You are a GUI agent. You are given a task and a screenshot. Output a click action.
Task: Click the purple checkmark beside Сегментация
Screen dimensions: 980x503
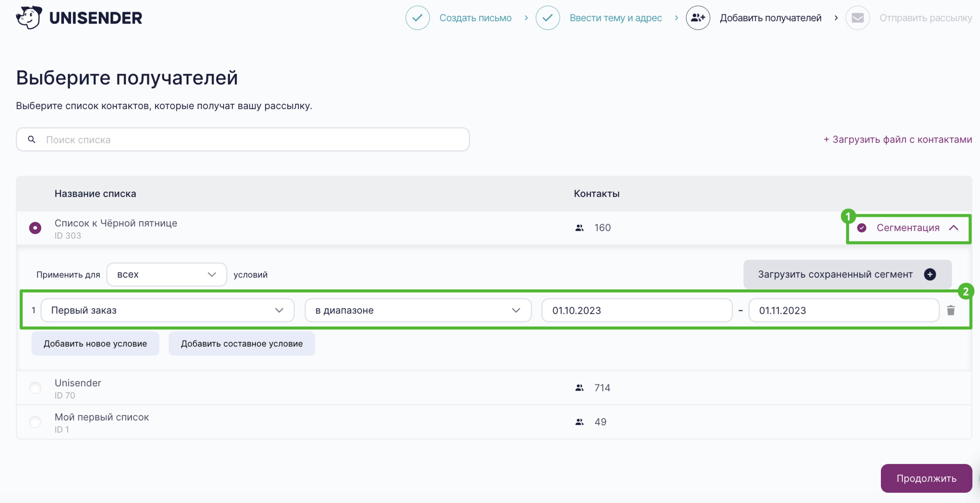862,228
